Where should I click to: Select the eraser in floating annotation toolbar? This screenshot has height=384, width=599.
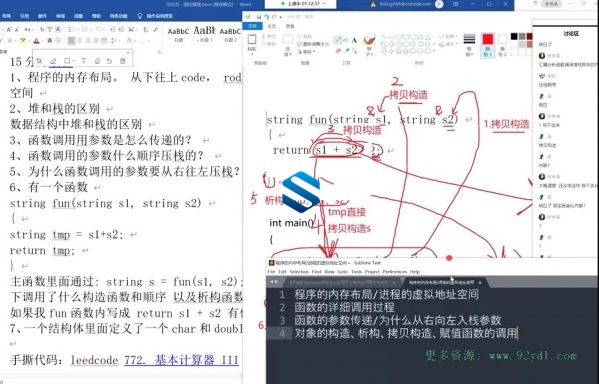point(97,61)
